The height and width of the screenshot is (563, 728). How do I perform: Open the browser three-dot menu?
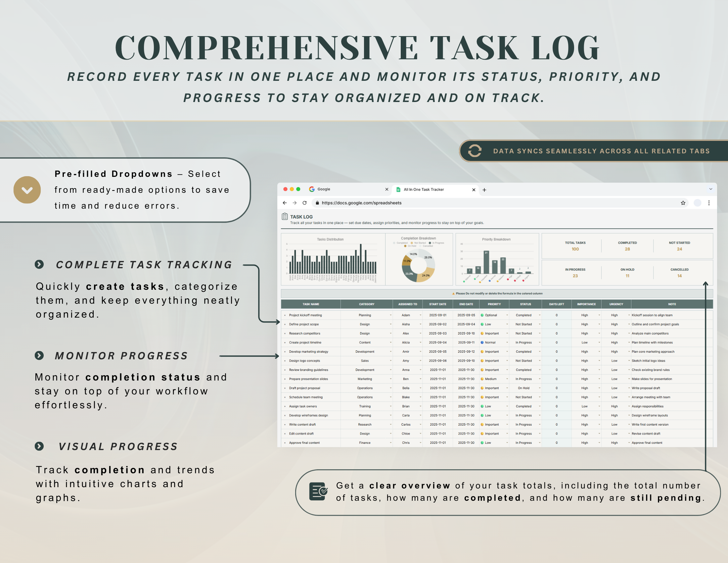709,203
